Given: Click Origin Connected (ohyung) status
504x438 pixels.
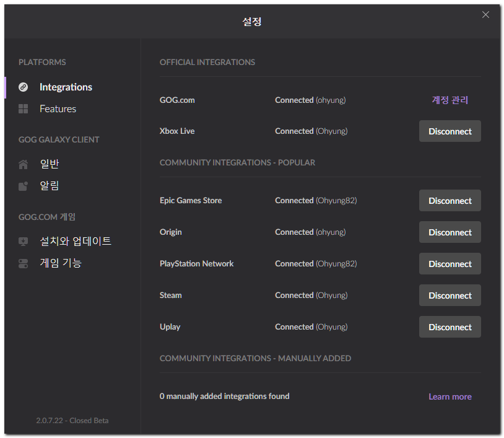Looking at the screenshot, I should (x=310, y=232).
